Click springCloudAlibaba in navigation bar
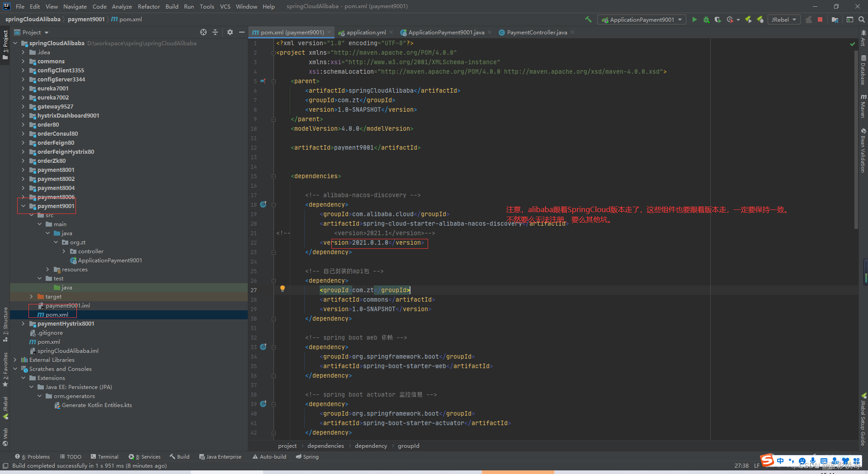 pos(33,19)
